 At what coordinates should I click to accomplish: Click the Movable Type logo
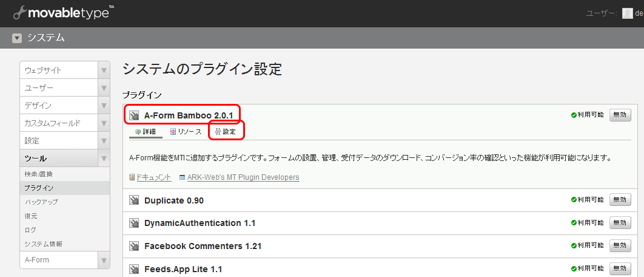[64, 12]
